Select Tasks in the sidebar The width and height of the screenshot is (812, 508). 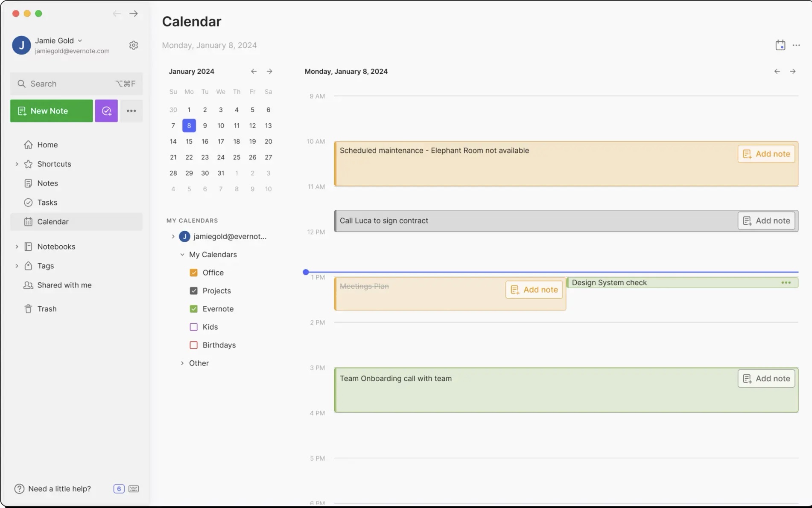click(x=47, y=202)
